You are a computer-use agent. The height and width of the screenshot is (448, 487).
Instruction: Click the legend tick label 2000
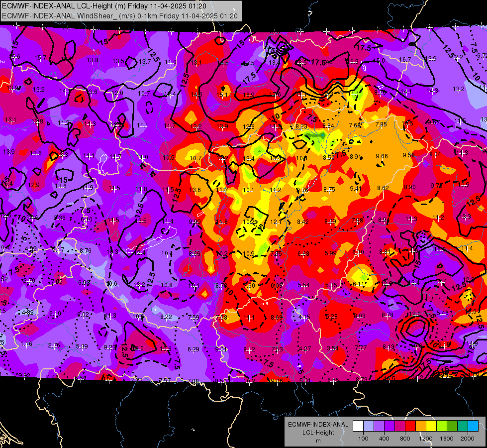tap(468, 439)
